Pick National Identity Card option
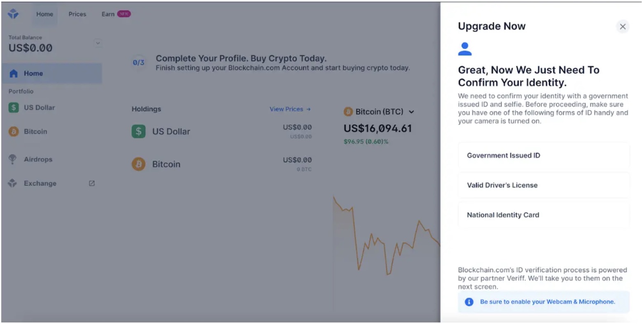The height and width of the screenshot is (324, 644). [x=544, y=215]
